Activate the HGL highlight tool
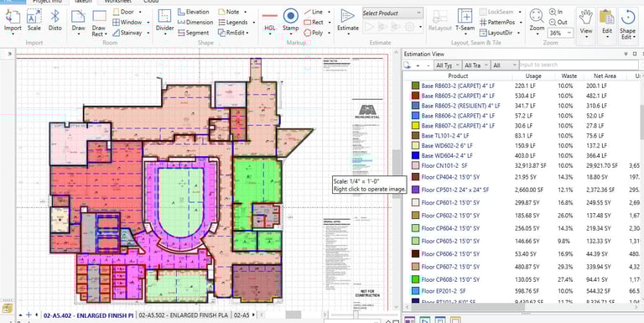This screenshot has width=644, height=323. coord(269,18)
